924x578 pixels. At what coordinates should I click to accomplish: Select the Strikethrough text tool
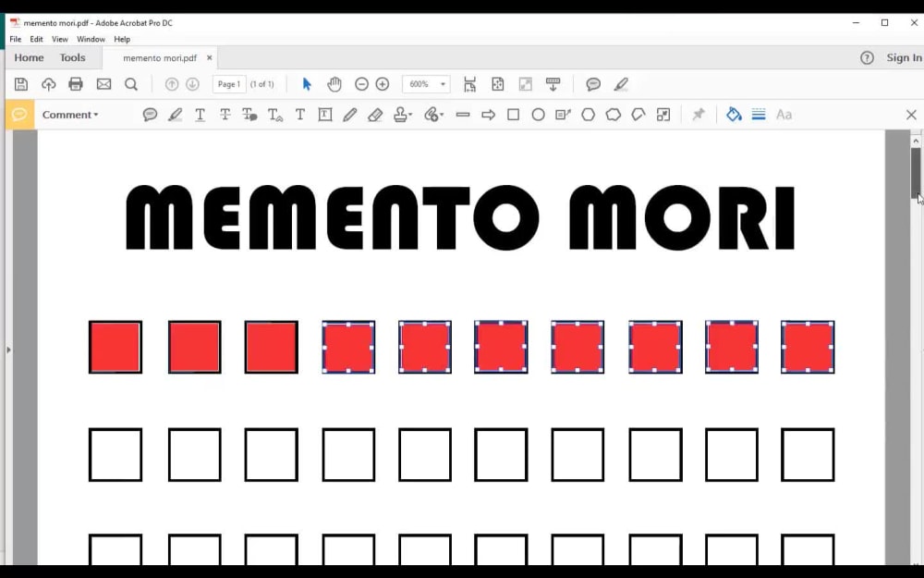pos(225,115)
